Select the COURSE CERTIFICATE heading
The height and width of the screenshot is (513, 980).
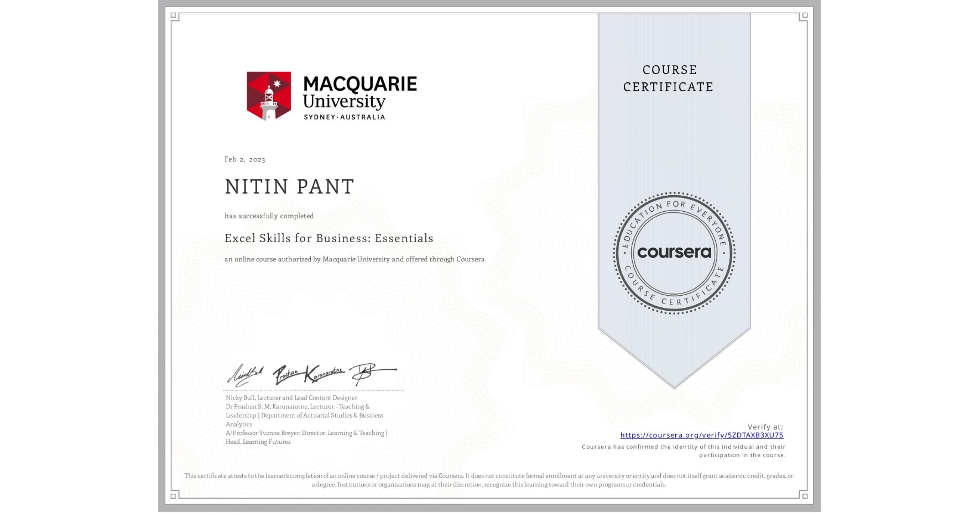pyautogui.click(x=667, y=78)
